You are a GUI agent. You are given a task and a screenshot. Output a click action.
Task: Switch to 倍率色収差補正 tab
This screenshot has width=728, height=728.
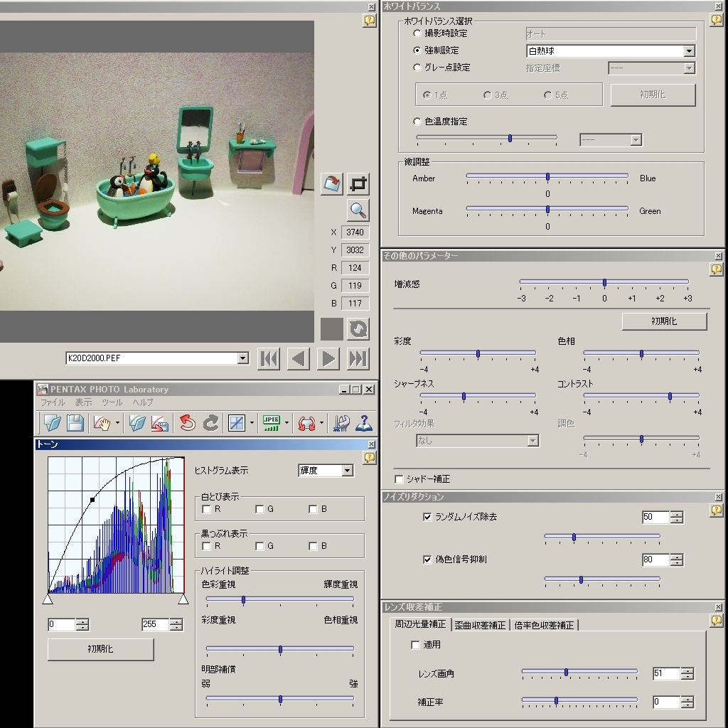point(544,626)
